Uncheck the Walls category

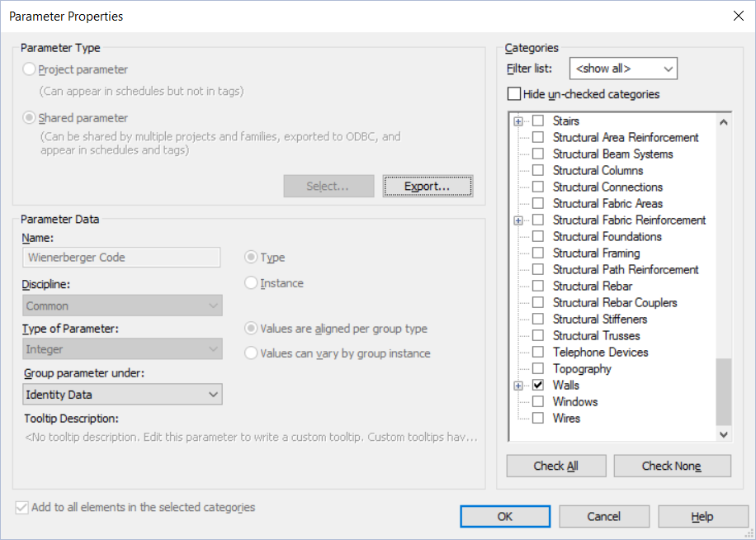[537, 385]
